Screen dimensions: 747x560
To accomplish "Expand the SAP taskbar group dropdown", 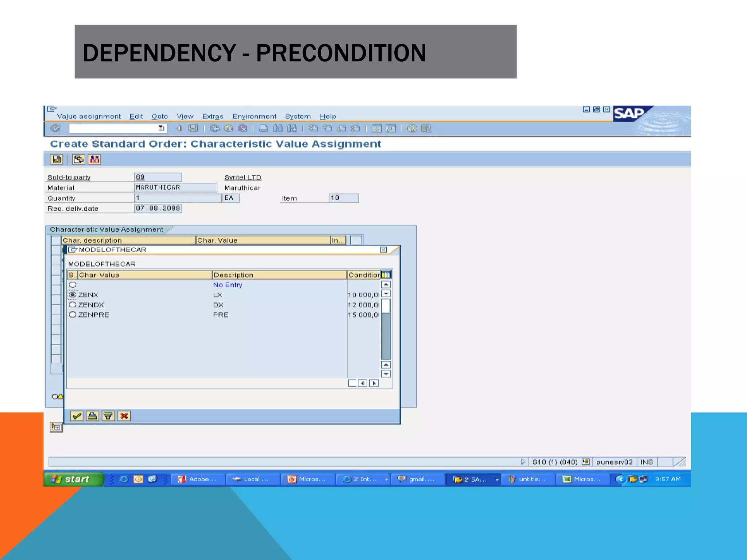I will coord(497,479).
